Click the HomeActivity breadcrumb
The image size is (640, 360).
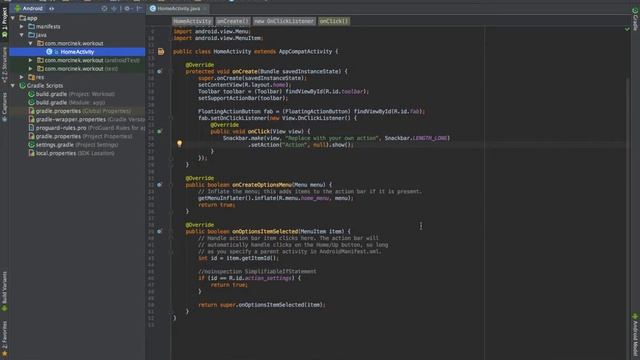coord(192,21)
